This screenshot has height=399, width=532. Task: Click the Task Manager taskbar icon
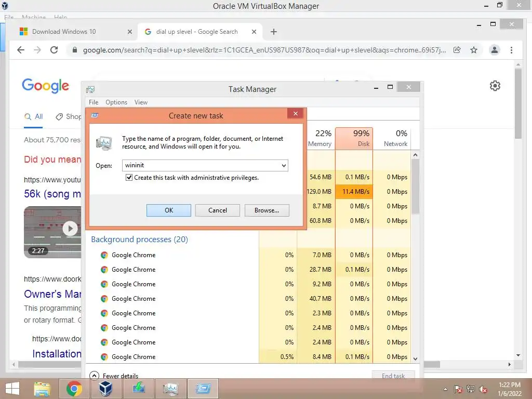tap(170, 389)
